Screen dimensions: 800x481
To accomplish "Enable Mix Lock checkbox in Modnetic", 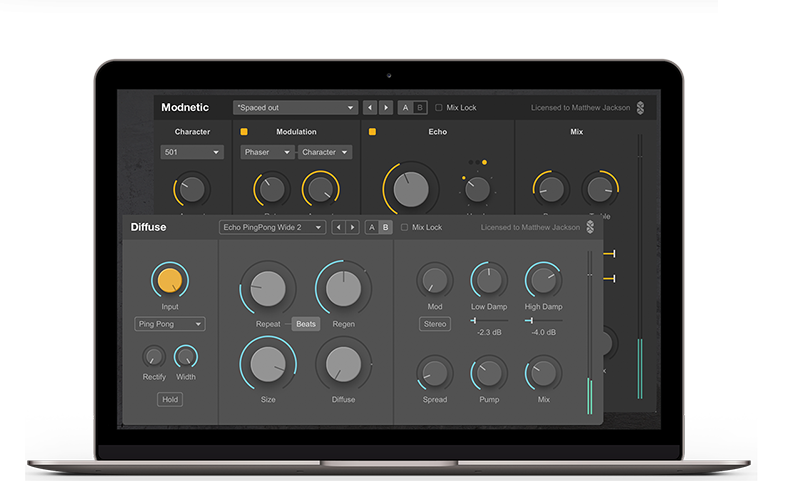I will pyautogui.click(x=438, y=108).
